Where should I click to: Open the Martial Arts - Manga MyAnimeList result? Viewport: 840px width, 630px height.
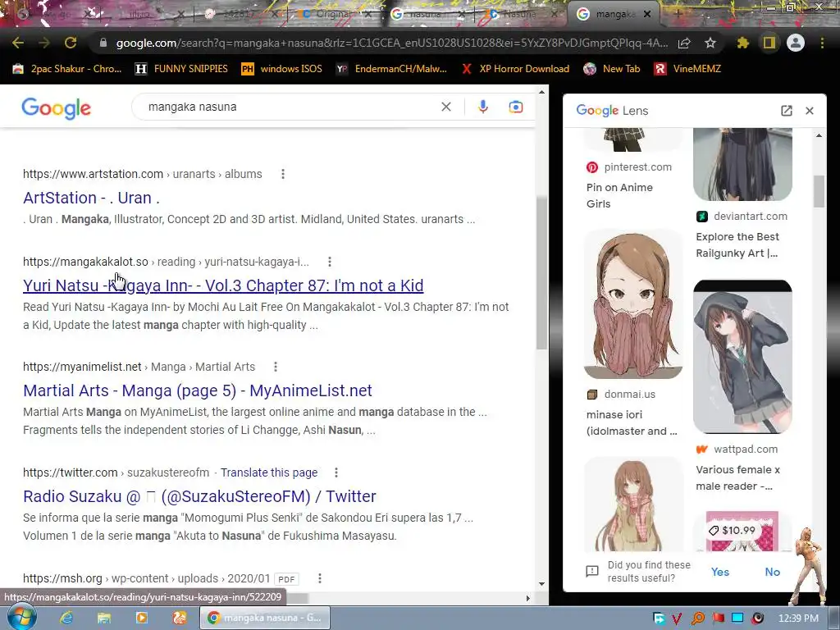tap(198, 390)
